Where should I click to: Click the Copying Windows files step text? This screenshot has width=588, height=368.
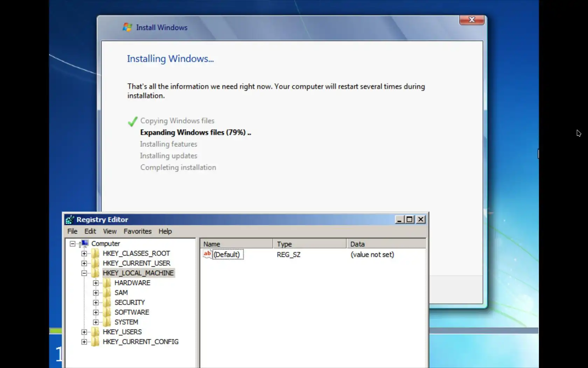pyautogui.click(x=177, y=121)
